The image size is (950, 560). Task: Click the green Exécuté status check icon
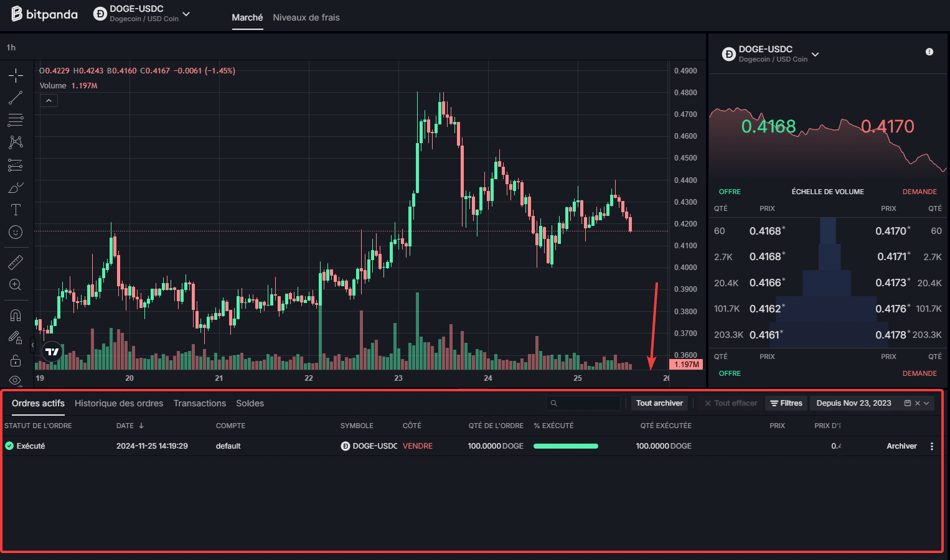(x=9, y=446)
